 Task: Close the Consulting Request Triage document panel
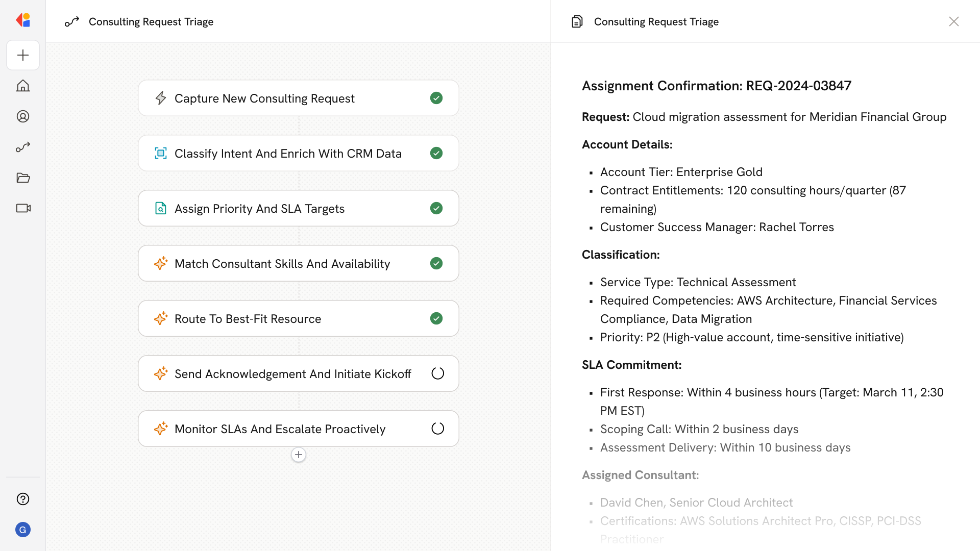953,21
